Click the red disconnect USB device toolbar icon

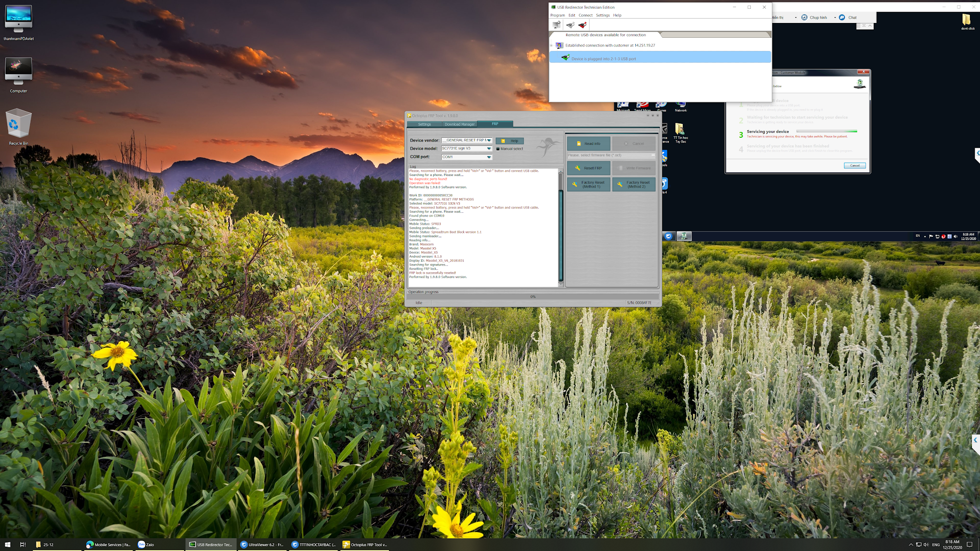click(x=582, y=25)
